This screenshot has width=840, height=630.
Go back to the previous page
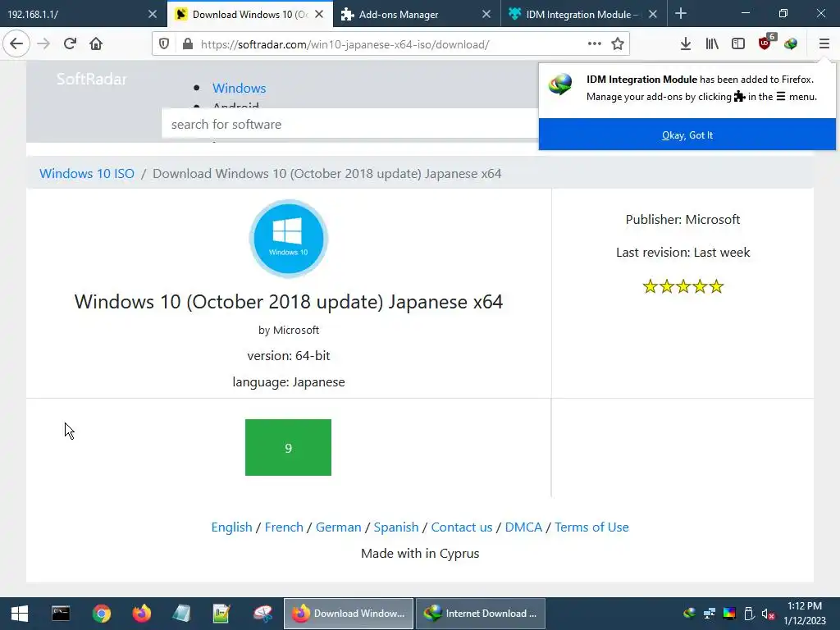16,44
